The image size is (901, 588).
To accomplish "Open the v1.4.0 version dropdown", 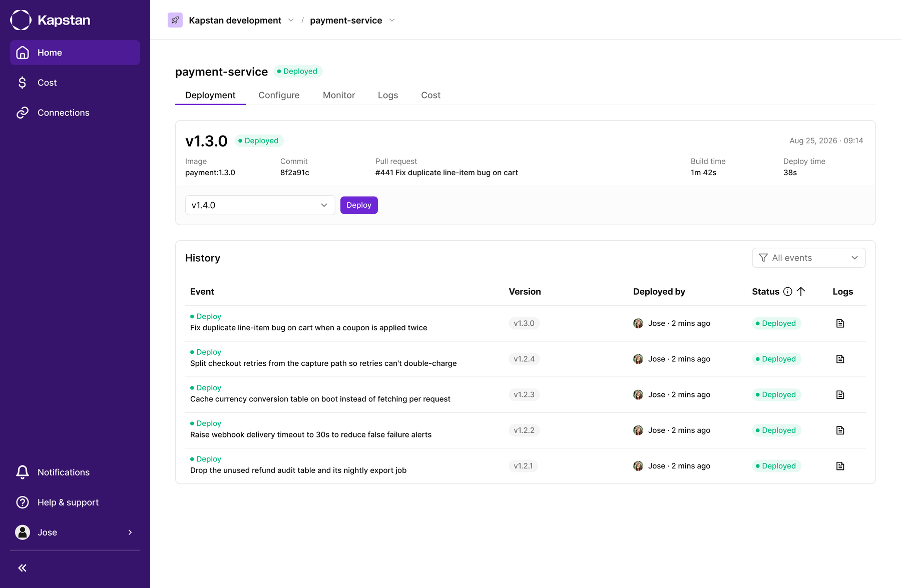I will (260, 205).
